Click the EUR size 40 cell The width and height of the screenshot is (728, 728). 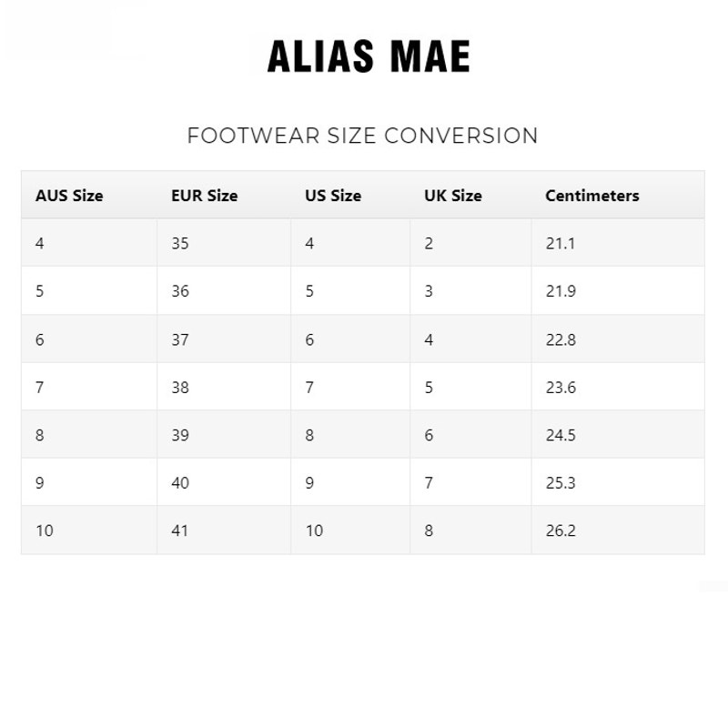coord(224,482)
